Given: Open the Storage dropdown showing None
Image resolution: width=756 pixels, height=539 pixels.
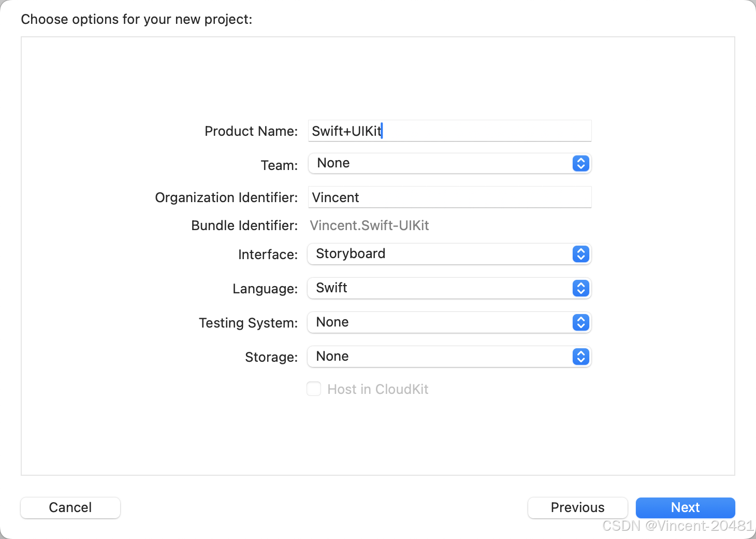Looking at the screenshot, I should coord(449,357).
